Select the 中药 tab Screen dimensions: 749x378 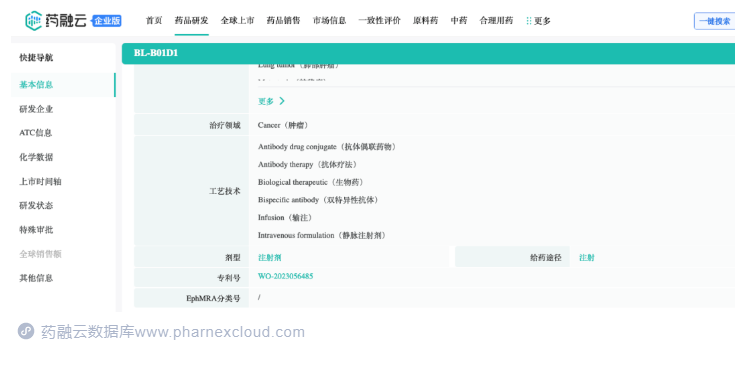pos(459,21)
